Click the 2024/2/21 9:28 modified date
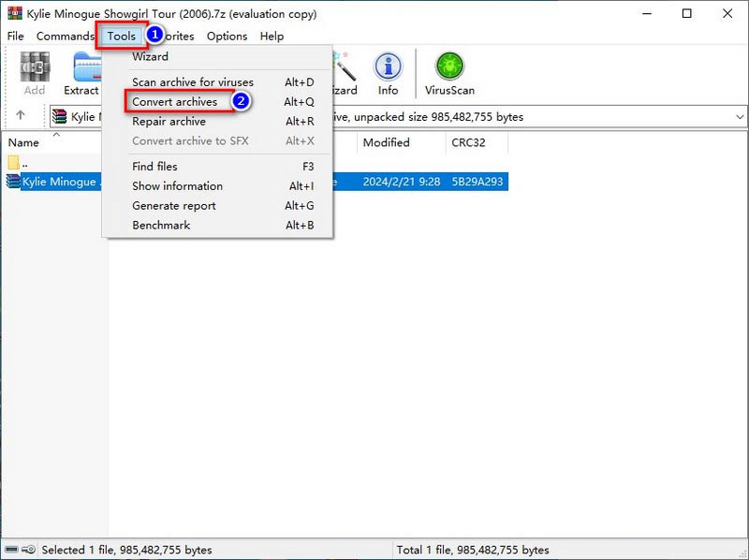Image resolution: width=749 pixels, height=560 pixels. 402,182
